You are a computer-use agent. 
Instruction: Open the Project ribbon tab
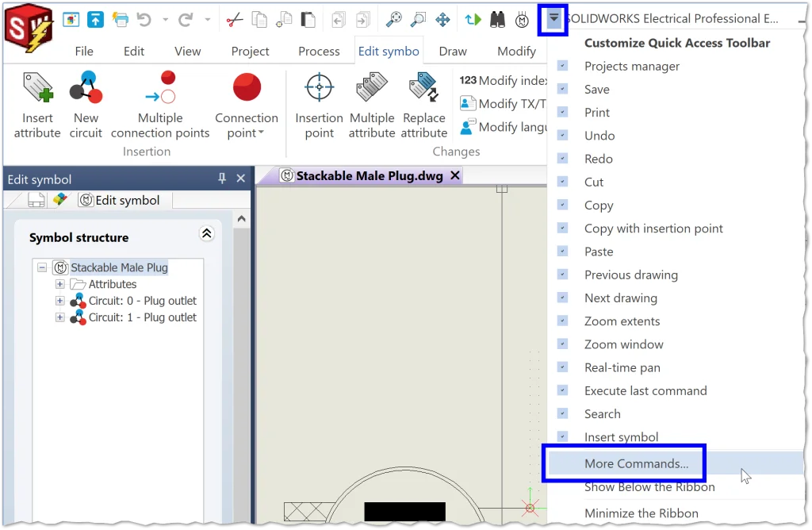(x=250, y=51)
